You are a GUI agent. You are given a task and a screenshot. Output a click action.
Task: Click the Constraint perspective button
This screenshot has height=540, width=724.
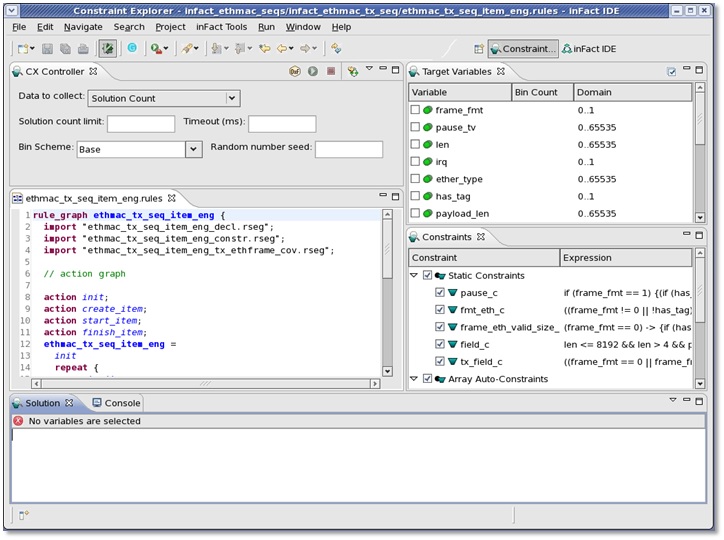tap(523, 48)
